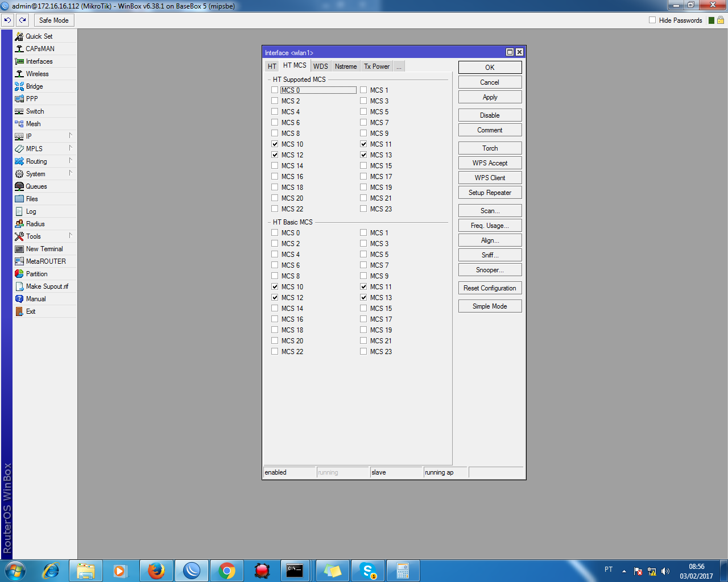Image resolution: width=728 pixels, height=582 pixels.
Task: Select the Wireless antenna icon in sidebar
Action: [x=19, y=74]
